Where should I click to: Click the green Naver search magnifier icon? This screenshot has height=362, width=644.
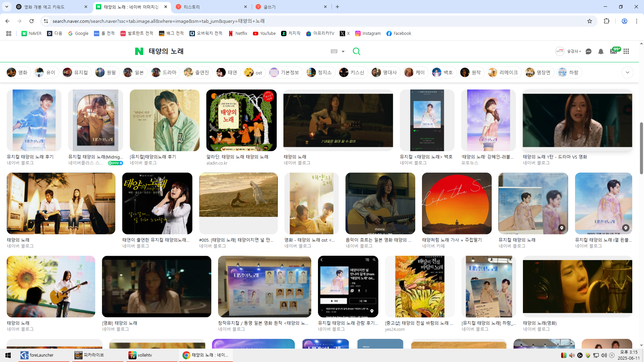point(356,51)
